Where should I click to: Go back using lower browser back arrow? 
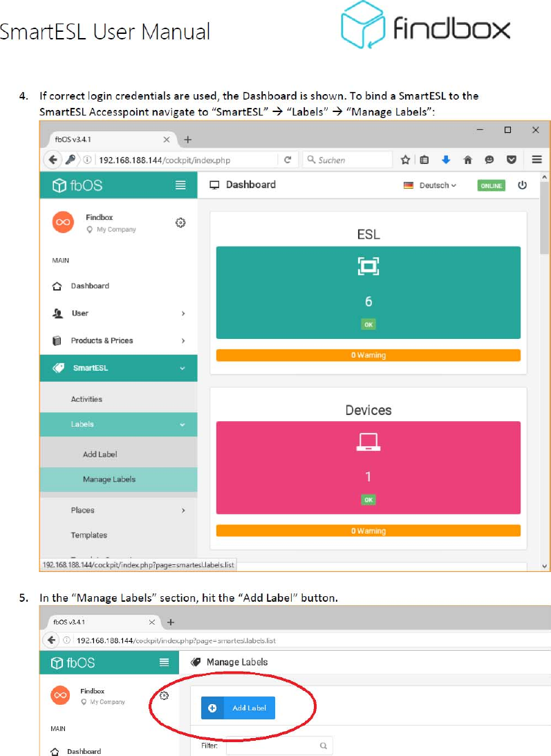click(51, 640)
